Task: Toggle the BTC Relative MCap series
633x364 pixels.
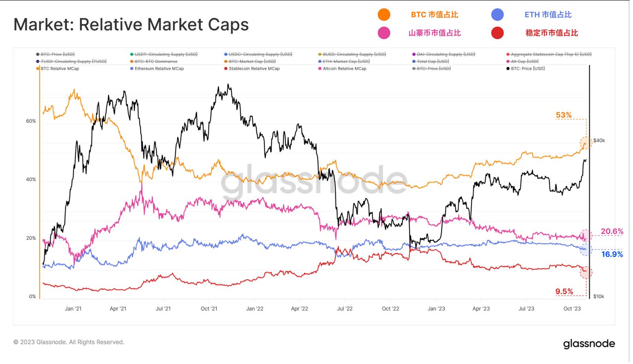Action: click(60, 68)
